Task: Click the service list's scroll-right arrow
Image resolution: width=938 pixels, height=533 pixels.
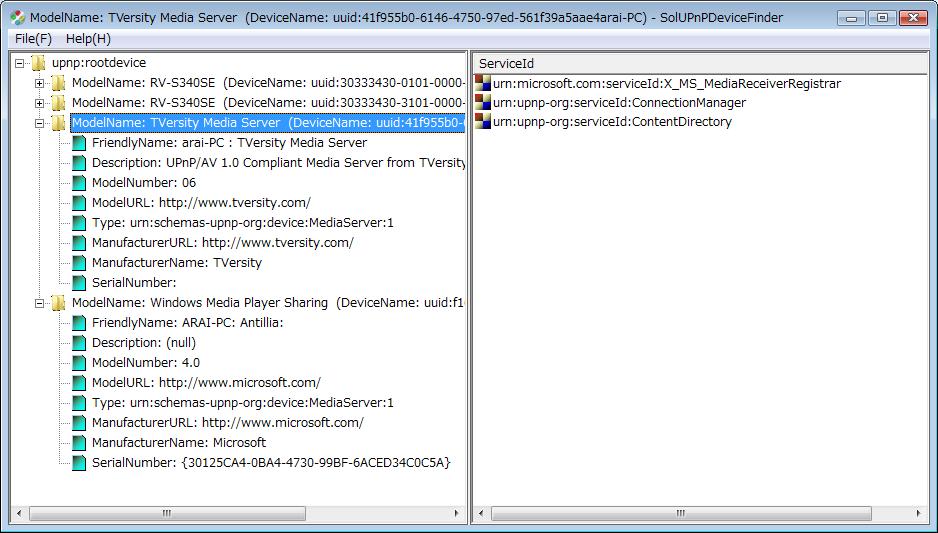Action: click(x=919, y=513)
